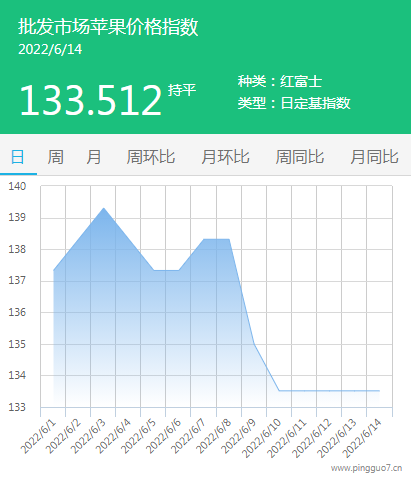Click the title 批发市场苹果价格指数
Viewport: 411px width, 477px height.
pos(108,27)
